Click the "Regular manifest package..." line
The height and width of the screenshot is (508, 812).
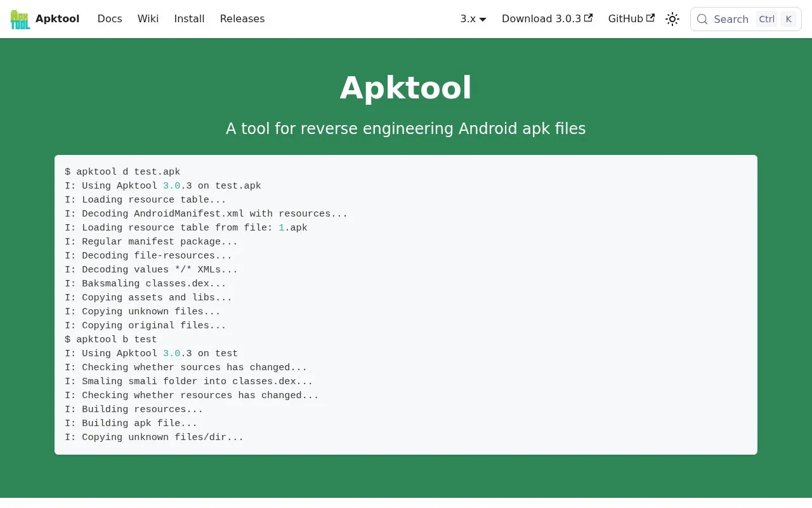[x=151, y=242]
